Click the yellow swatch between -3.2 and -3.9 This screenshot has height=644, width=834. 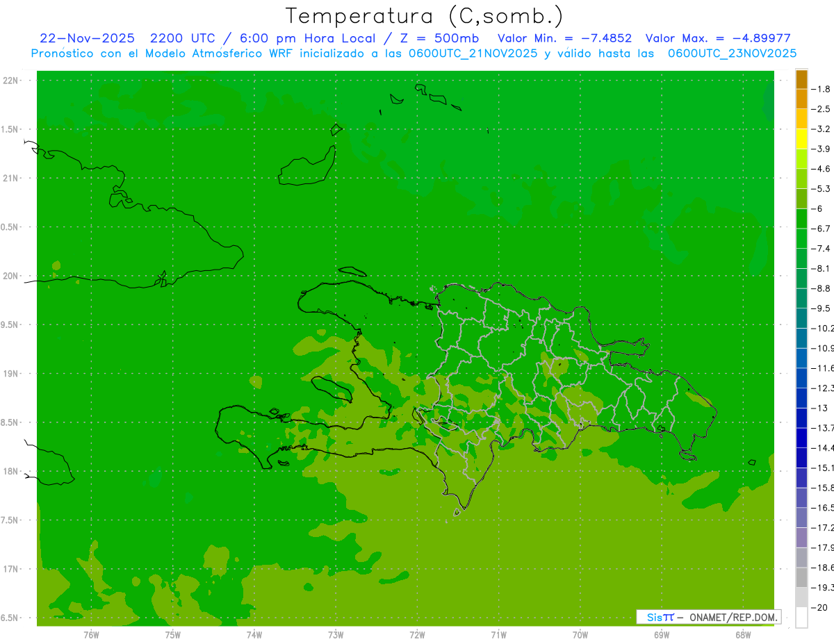tap(801, 139)
